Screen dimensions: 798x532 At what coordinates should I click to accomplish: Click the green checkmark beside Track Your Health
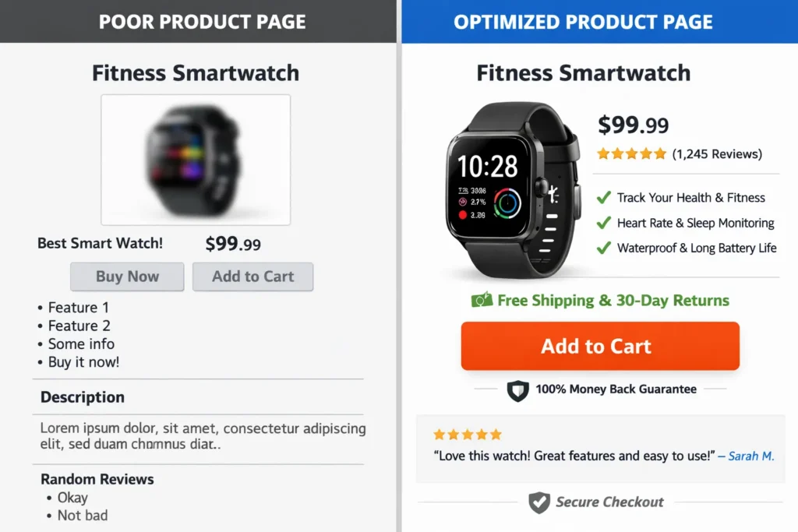coord(603,198)
